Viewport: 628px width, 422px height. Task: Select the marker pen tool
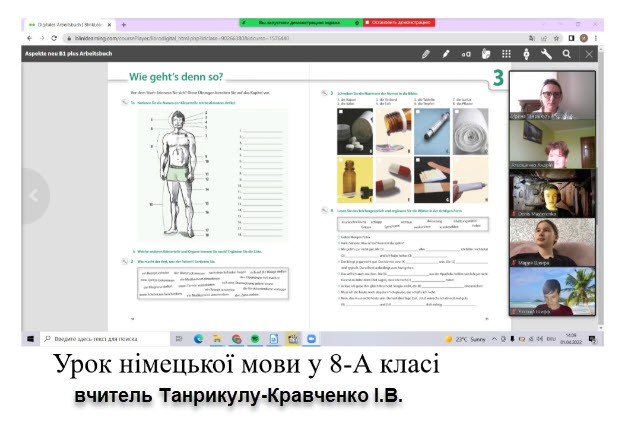[x=446, y=54]
